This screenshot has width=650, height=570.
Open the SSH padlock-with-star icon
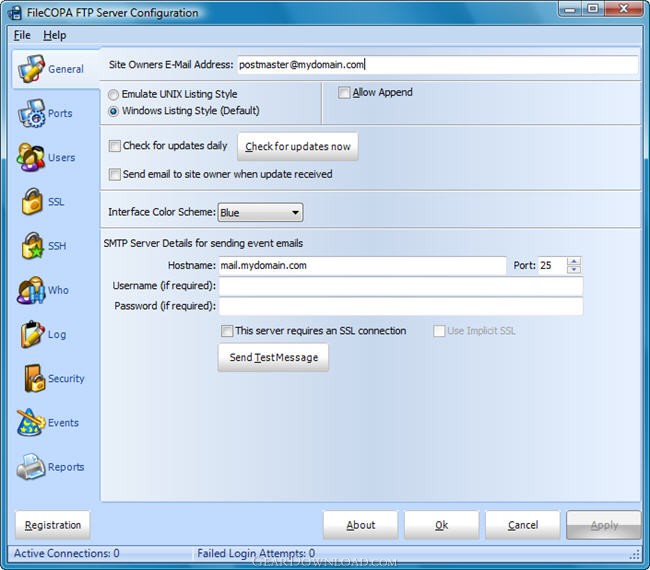pyautogui.click(x=32, y=246)
